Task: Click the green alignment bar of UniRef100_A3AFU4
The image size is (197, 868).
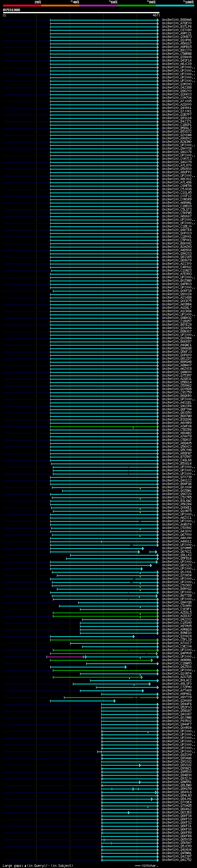Action: (x=104, y=426)
